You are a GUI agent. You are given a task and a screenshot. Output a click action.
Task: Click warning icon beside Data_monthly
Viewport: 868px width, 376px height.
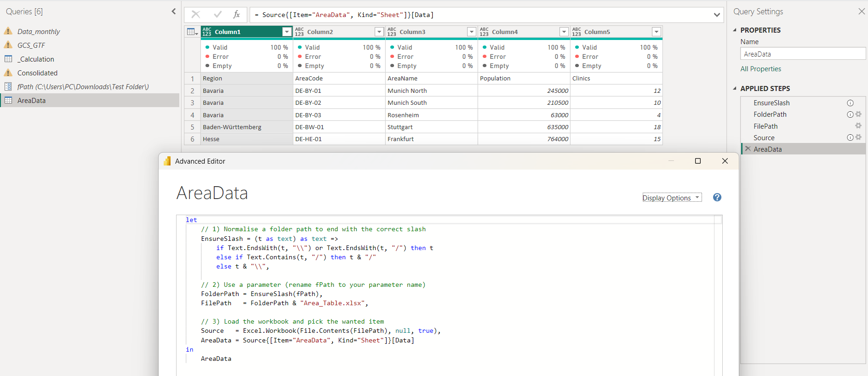8,31
